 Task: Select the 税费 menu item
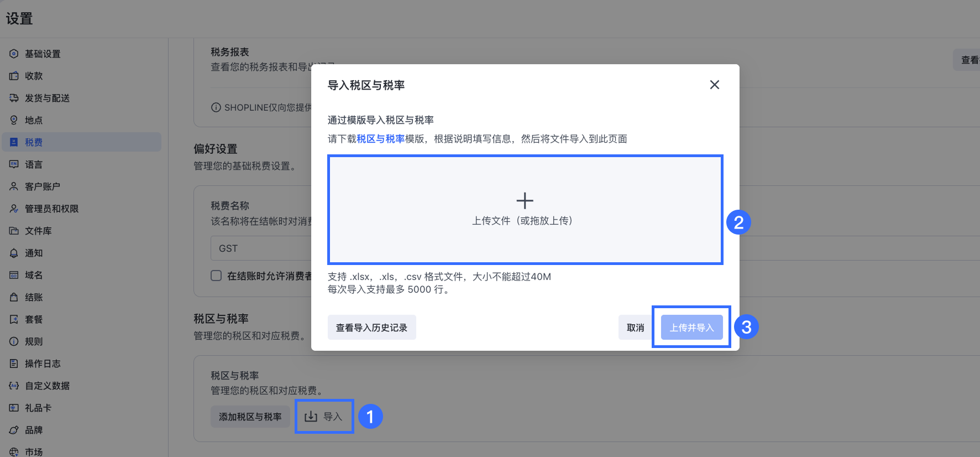tap(82, 142)
